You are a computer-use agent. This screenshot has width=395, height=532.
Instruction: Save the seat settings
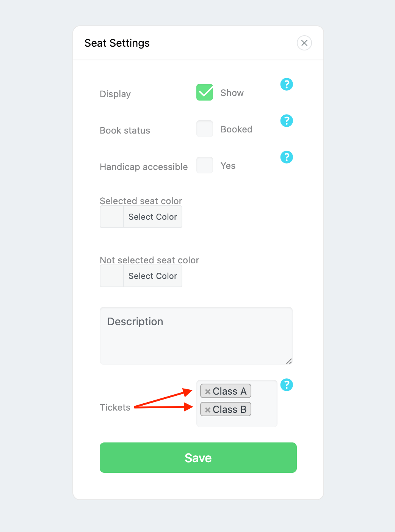coord(198,458)
